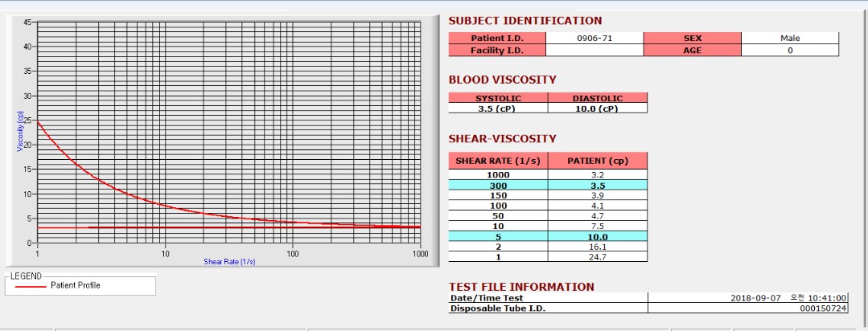Click the Patient Profile legend label

[75, 285]
